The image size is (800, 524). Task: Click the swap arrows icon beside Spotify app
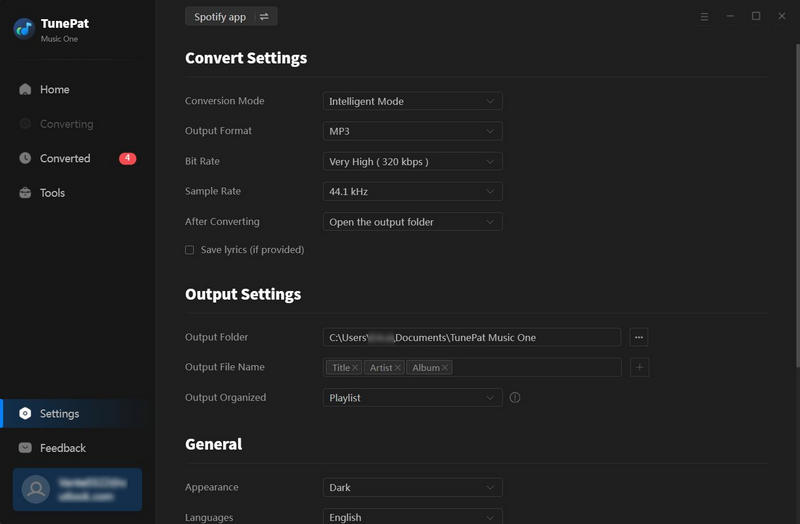point(264,17)
